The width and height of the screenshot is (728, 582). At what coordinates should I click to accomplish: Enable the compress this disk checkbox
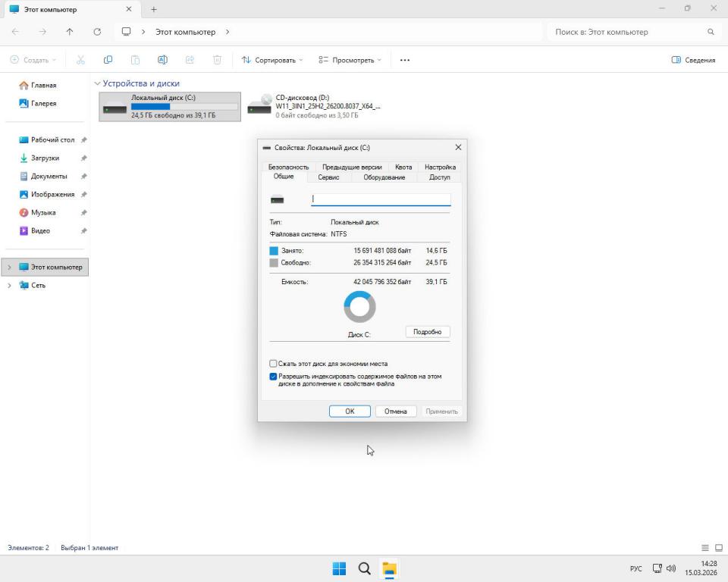[x=274, y=364]
